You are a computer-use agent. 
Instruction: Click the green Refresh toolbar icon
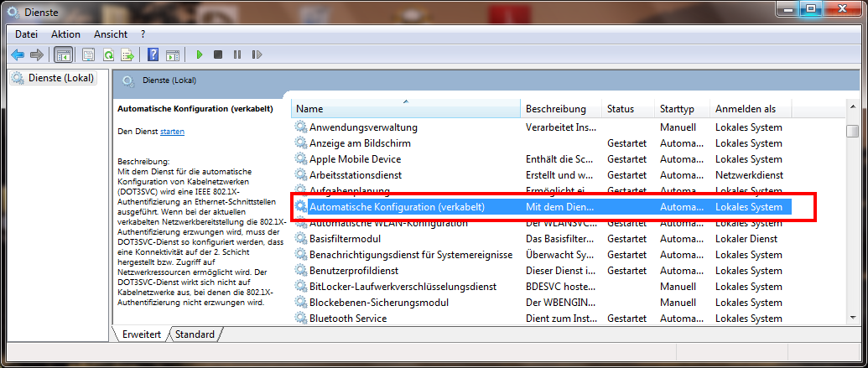[108, 54]
